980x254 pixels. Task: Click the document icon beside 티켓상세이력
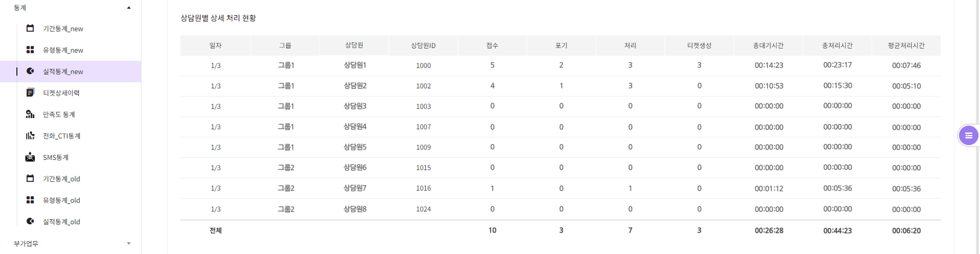coord(30,93)
